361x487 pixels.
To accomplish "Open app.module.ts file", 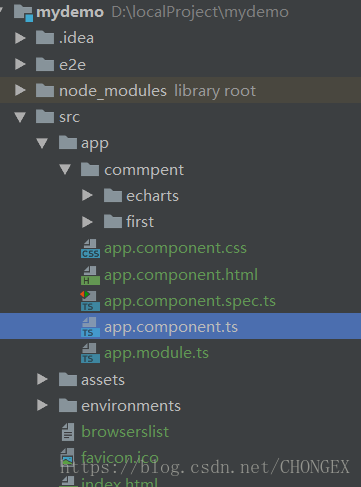I will [x=156, y=353].
